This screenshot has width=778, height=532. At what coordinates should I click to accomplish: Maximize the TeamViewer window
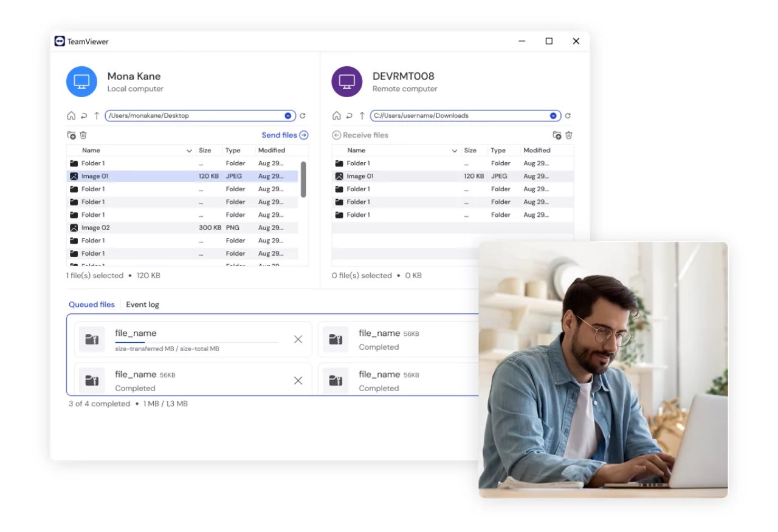pos(549,41)
